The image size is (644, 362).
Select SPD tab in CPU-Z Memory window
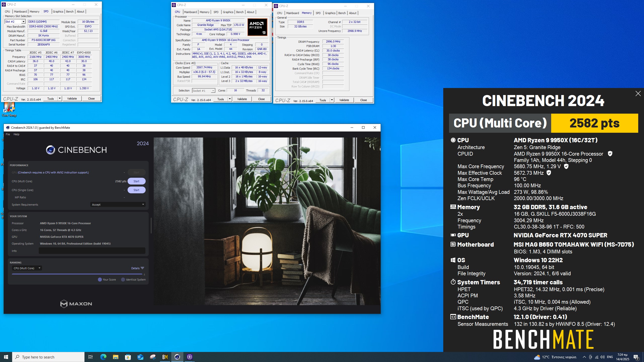[318, 13]
